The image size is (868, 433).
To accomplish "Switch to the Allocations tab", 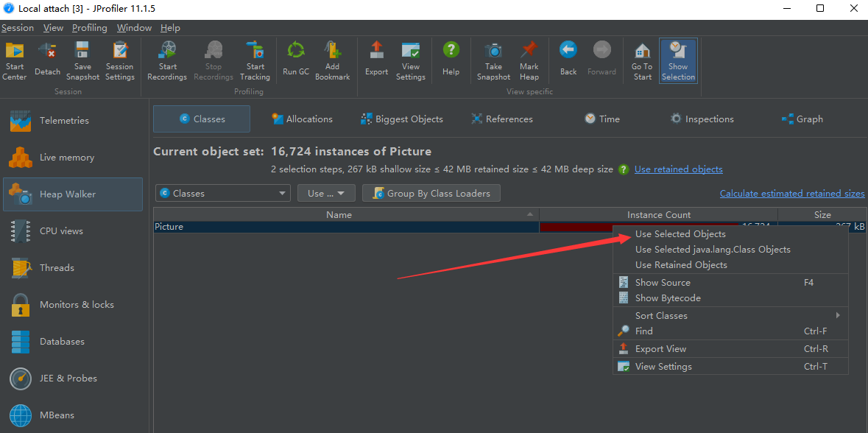I will pos(302,119).
